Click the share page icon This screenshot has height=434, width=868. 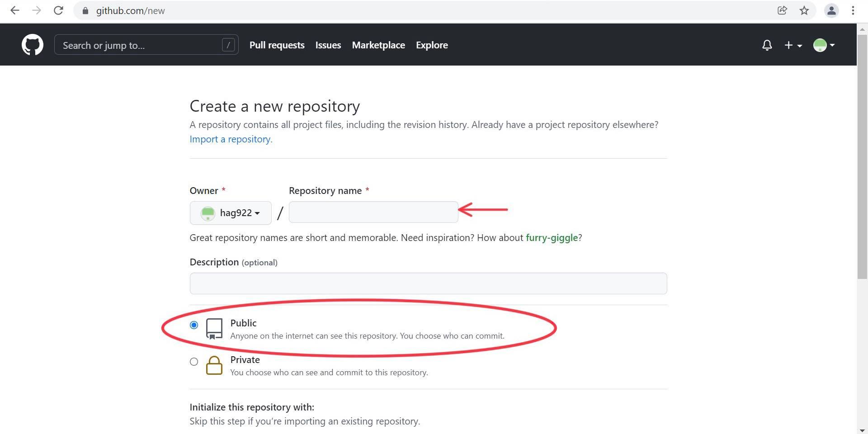[x=782, y=10]
